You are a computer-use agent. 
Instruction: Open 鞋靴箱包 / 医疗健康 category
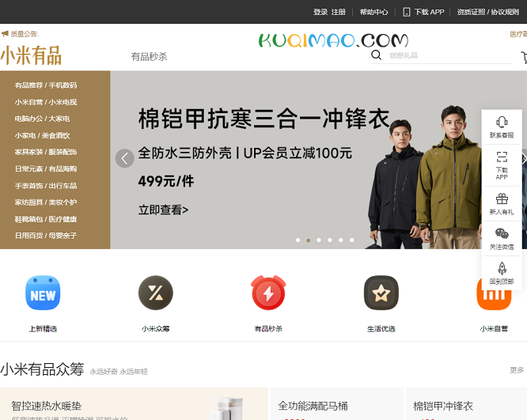pyautogui.click(x=46, y=219)
